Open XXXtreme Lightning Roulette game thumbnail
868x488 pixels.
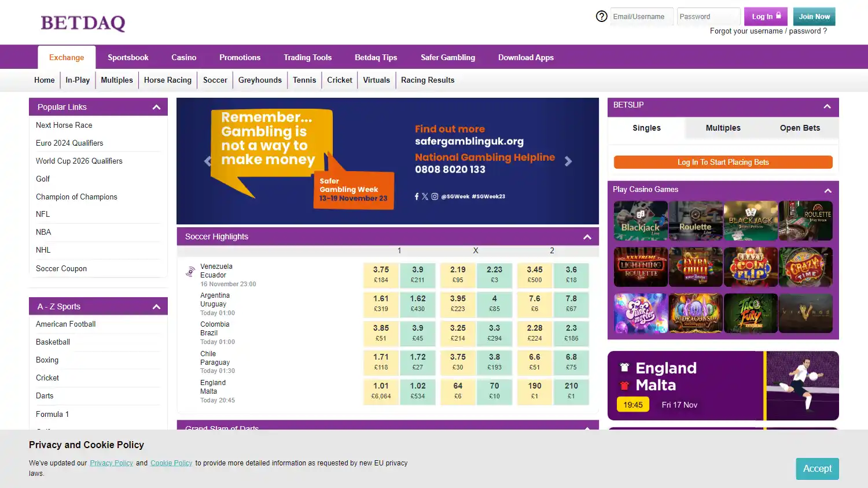coord(641,267)
